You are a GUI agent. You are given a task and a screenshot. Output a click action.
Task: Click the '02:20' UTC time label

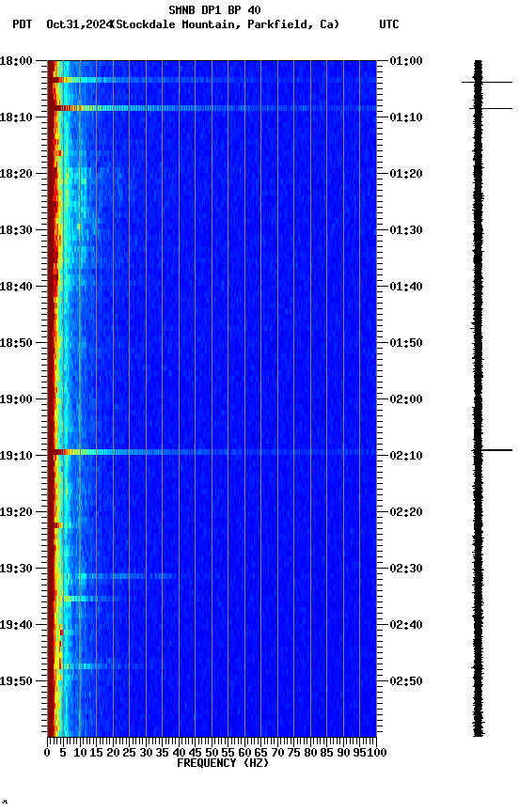406,512
